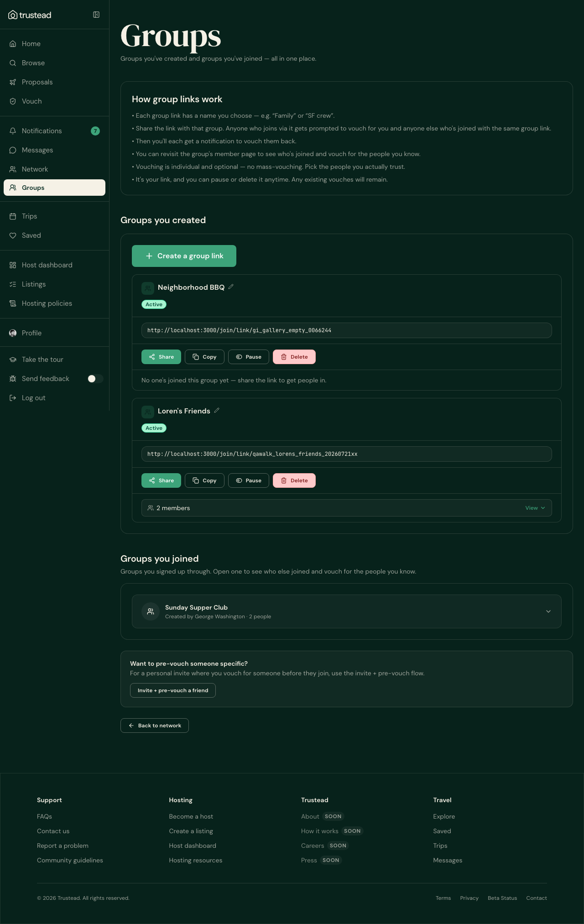Viewport: 584px width, 924px height.
Task: Click the Host dashboard grid icon
Action: pos(13,265)
